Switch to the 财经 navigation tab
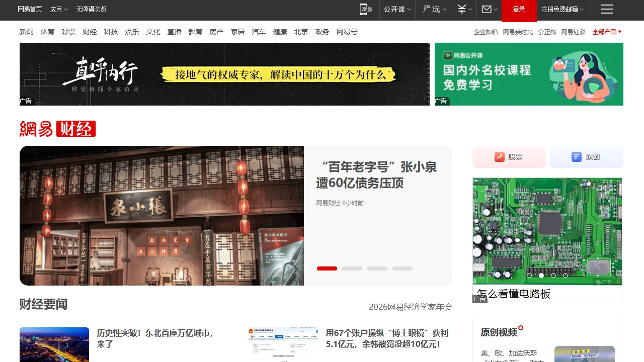Screen dimensions: 644x362 click(x=90, y=31)
